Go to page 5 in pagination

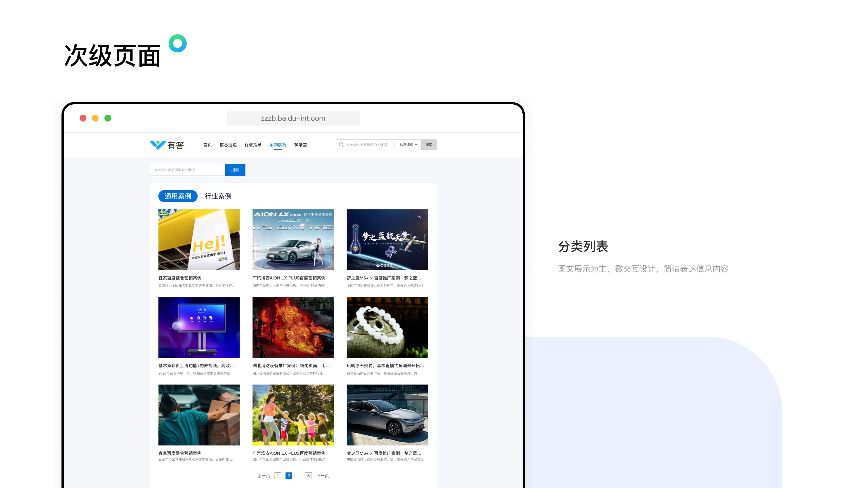308,476
